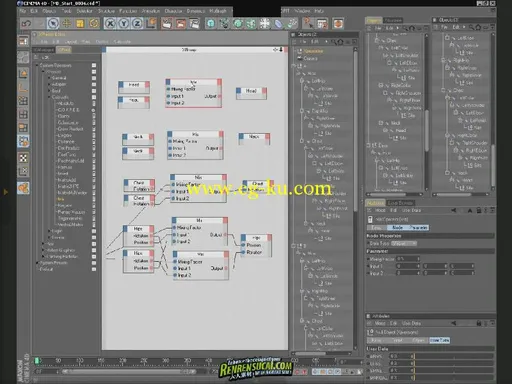Toggle the X axis lock
Viewport: 512px width, 384px height.
[x=110, y=23]
